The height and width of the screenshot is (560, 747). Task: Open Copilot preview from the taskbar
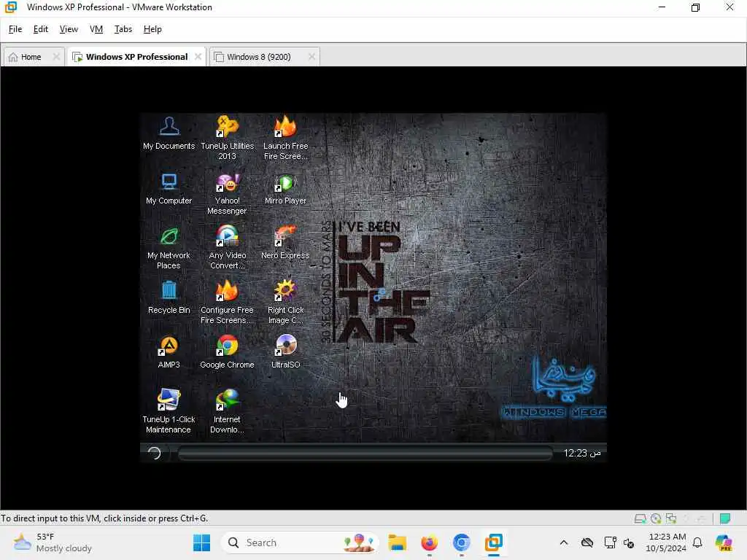pos(723,542)
